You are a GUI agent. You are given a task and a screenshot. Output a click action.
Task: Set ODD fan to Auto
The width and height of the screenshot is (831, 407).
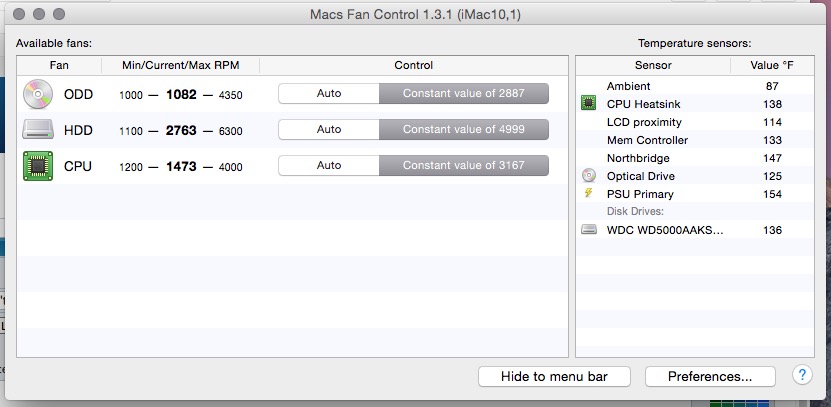pos(329,93)
